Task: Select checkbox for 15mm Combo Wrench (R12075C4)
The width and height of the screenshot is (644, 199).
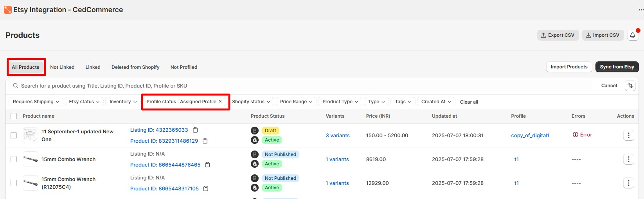Action: (14, 183)
